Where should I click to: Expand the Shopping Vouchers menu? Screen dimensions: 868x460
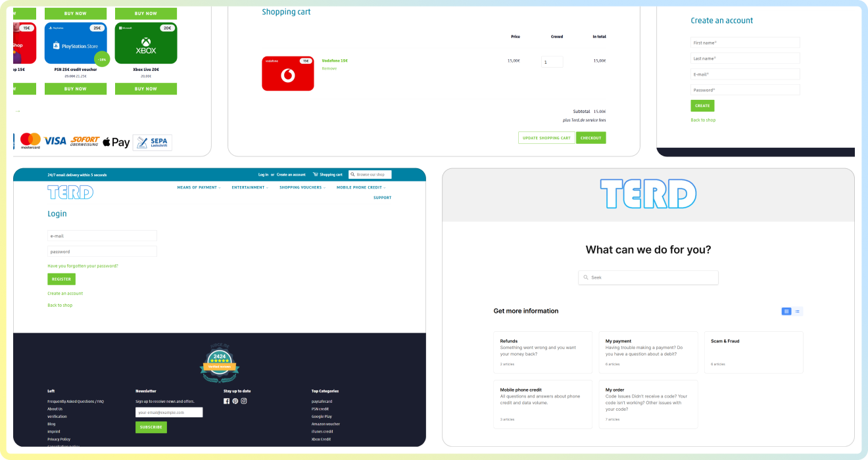302,187
